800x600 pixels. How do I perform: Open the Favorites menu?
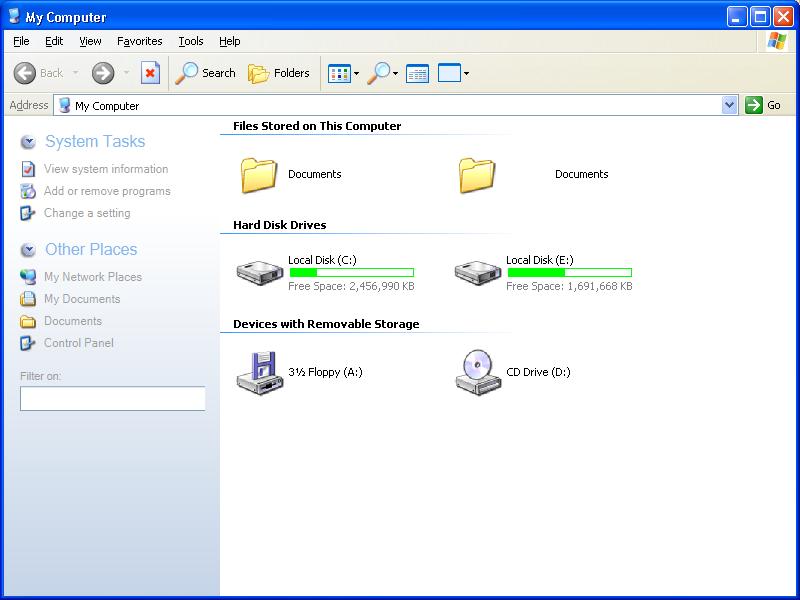click(139, 41)
